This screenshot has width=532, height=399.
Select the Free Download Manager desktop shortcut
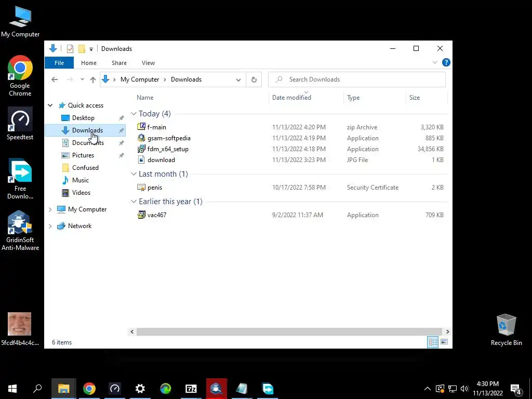(20, 179)
